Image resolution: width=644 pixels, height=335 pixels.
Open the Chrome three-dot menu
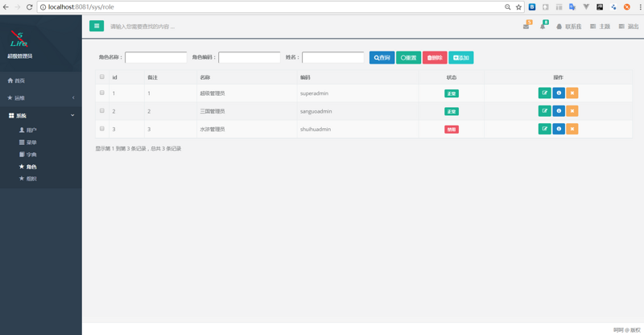click(640, 7)
